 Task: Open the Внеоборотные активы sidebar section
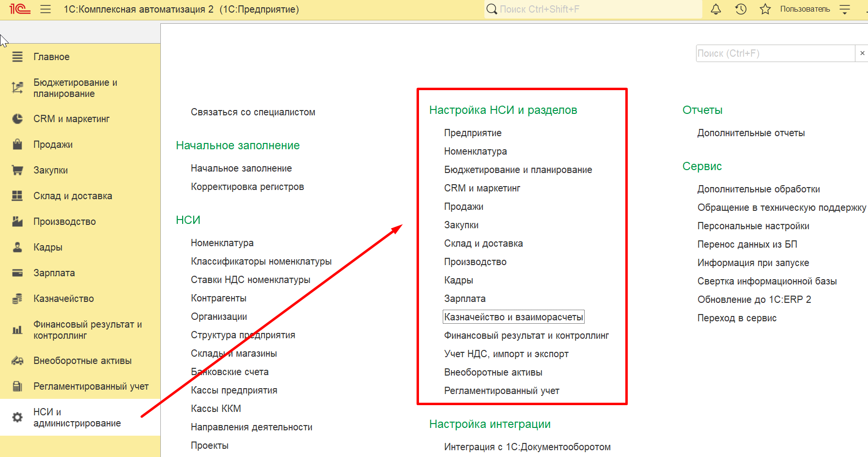click(x=82, y=361)
